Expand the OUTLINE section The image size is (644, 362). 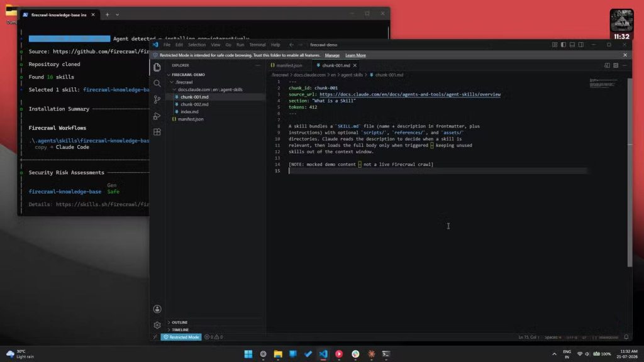[216, 322]
